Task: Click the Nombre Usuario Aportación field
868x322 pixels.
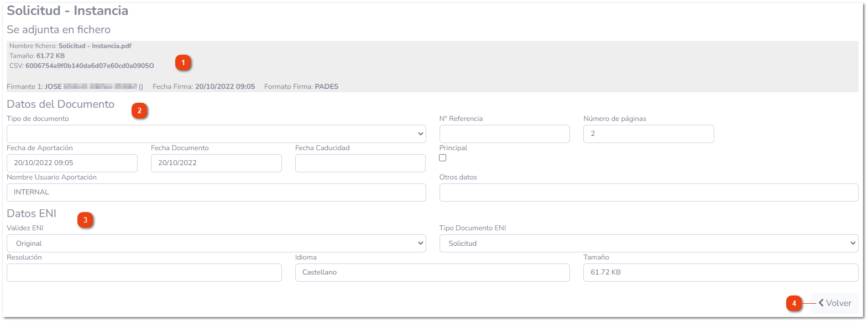Action: pos(216,192)
